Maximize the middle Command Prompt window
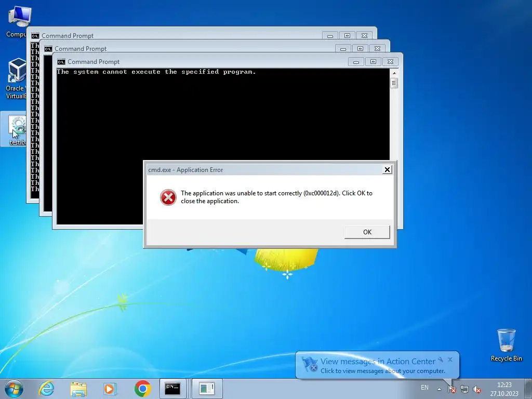This screenshot has width=532, height=399. click(x=361, y=49)
